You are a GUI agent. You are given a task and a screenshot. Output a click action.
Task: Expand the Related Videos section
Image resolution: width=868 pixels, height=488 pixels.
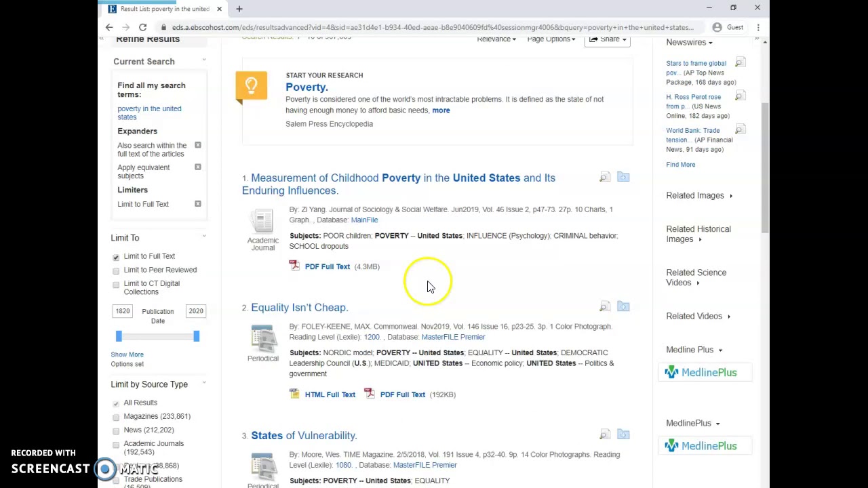698,316
